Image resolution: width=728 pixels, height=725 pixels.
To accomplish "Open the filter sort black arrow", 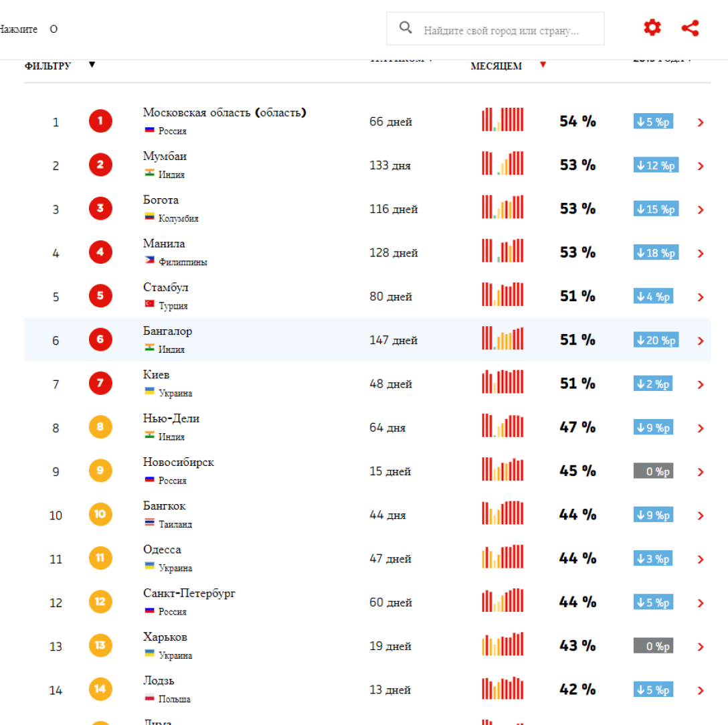I will 92,65.
